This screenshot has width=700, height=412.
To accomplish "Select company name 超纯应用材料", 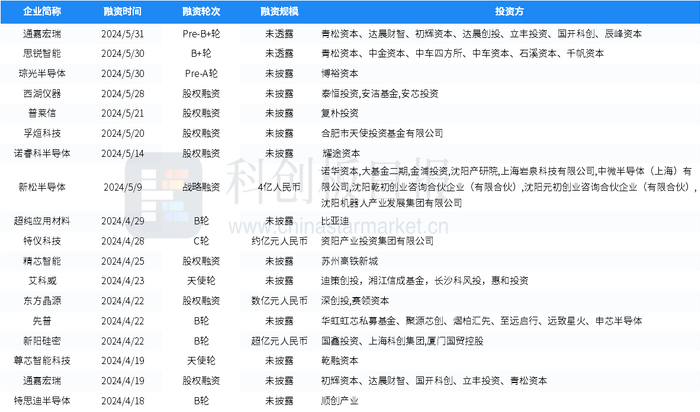I will coord(42,221).
